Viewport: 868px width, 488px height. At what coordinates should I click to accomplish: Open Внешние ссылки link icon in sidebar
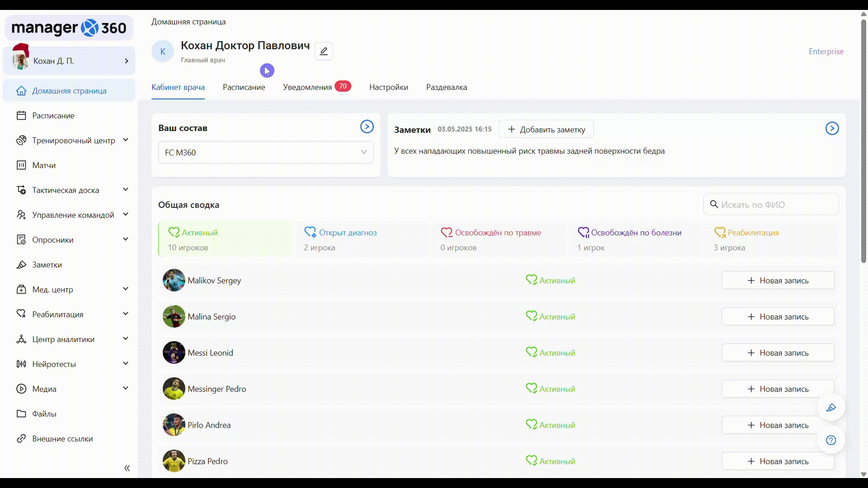[21, 439]
